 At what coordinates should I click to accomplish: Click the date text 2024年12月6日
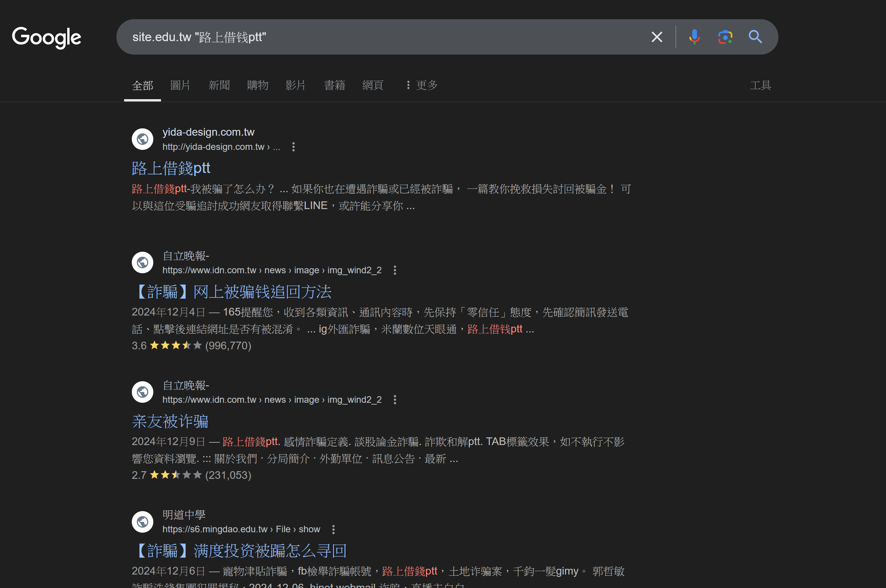click(169, 571)
